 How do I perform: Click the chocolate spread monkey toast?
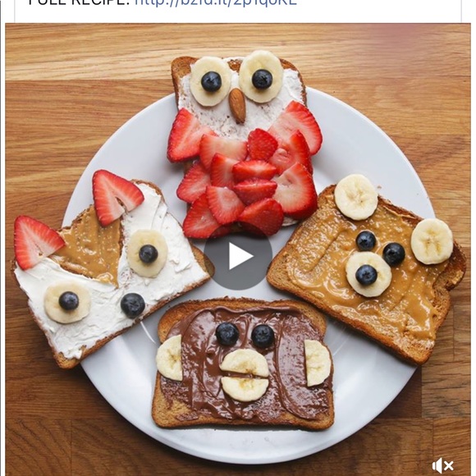tap(243, 364)
